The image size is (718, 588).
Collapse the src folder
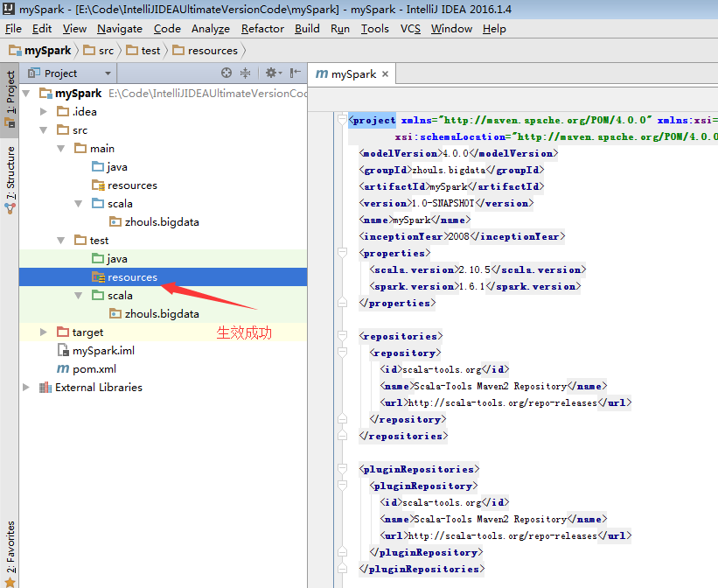pos(44,130)
